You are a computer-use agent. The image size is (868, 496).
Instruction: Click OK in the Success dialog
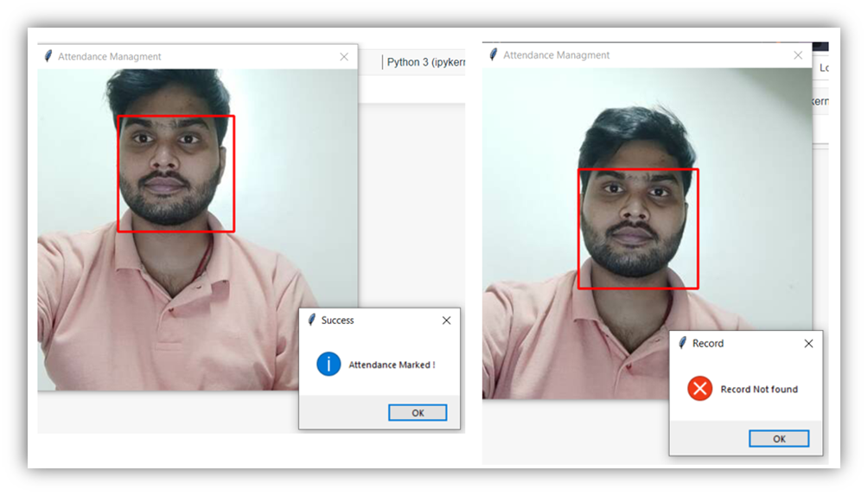pyautogui.click(x=418, y=412)
